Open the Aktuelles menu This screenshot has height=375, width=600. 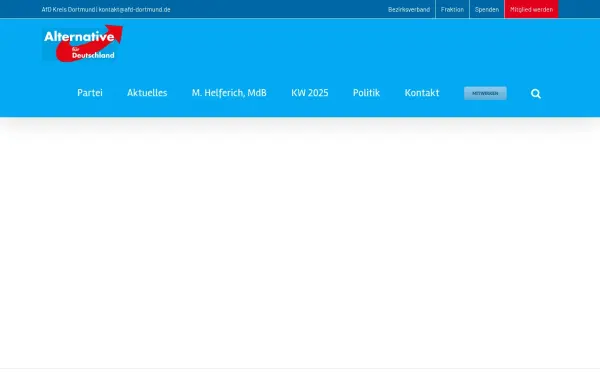click(147, 93)
